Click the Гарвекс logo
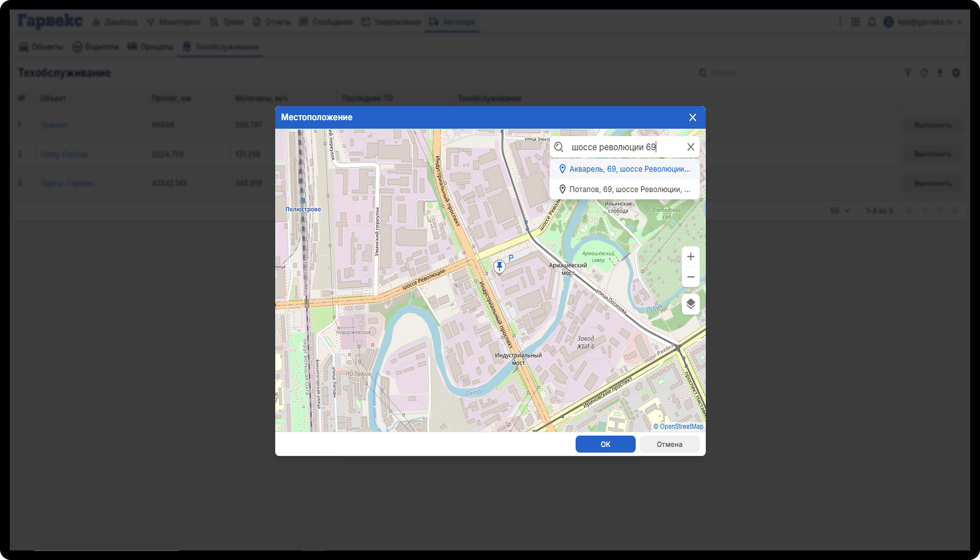 50,21
